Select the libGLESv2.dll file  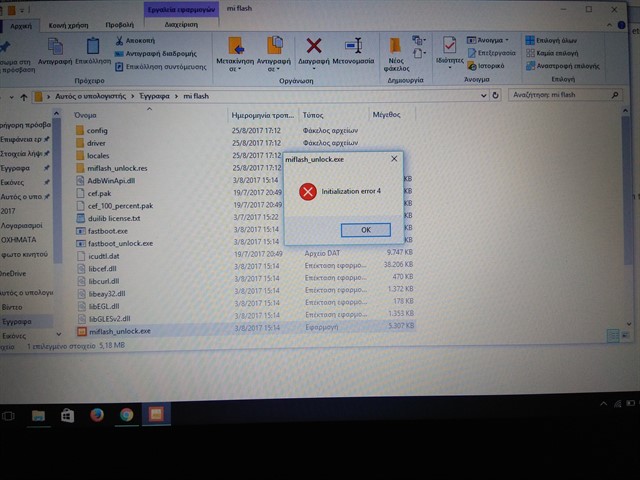click(109, 319)
